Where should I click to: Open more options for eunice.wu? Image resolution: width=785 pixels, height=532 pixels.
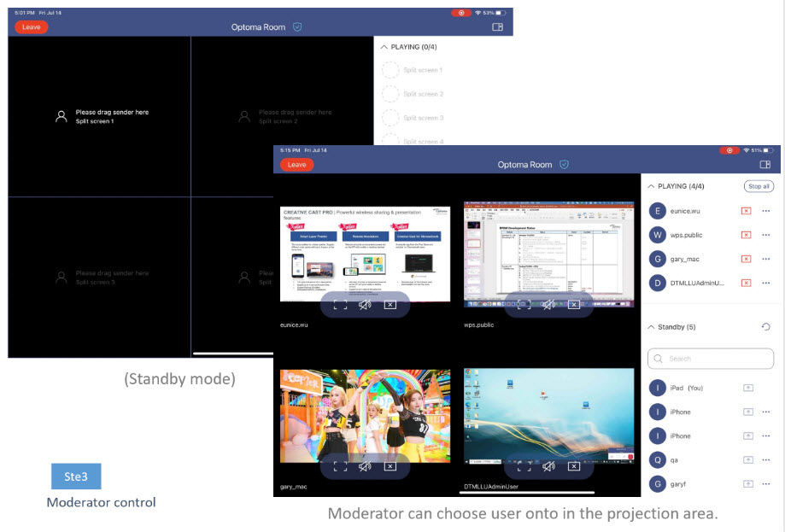pos(766,211)
